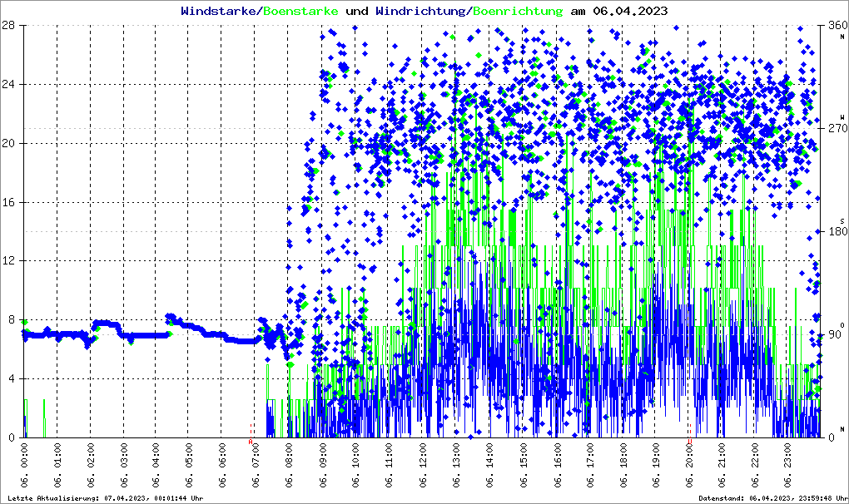The image size is (849, 504).
Task: Click the 05:00 time axis label
Action: pos(189,464)
